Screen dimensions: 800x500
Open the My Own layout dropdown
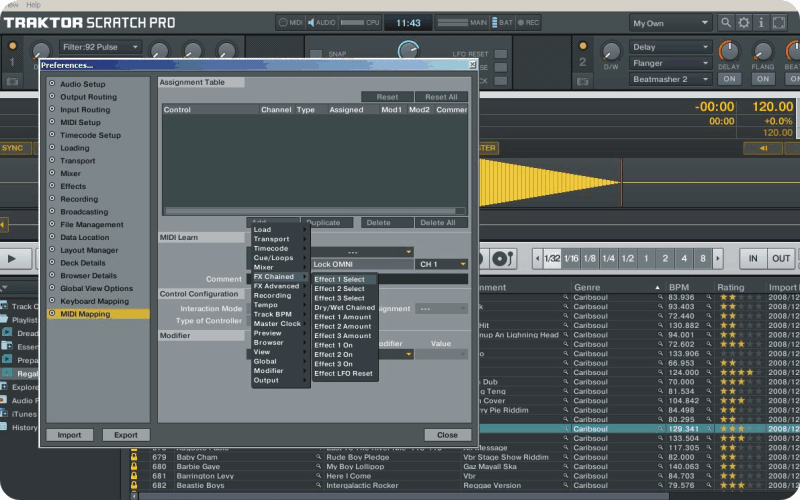pos(669,22)
